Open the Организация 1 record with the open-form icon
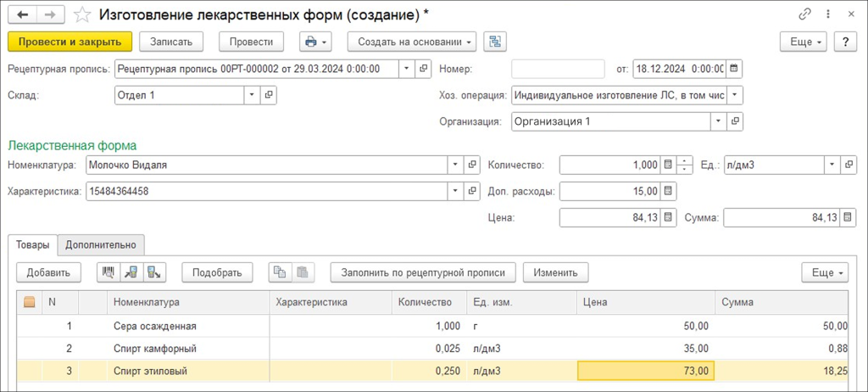The height and width of the screenshot is (392, 868). pyautogui.click(x=736, y=121)
